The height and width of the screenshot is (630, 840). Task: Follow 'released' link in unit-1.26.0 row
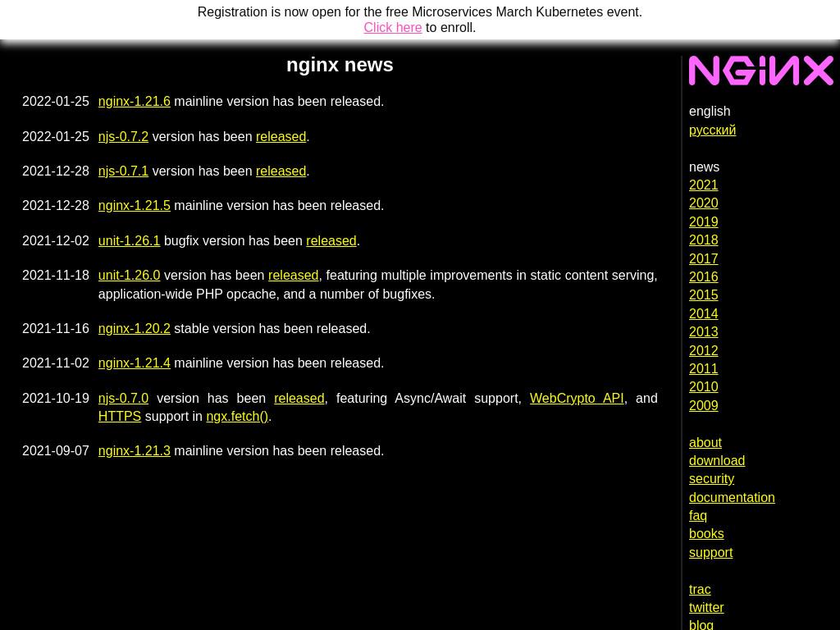[293, 275]
